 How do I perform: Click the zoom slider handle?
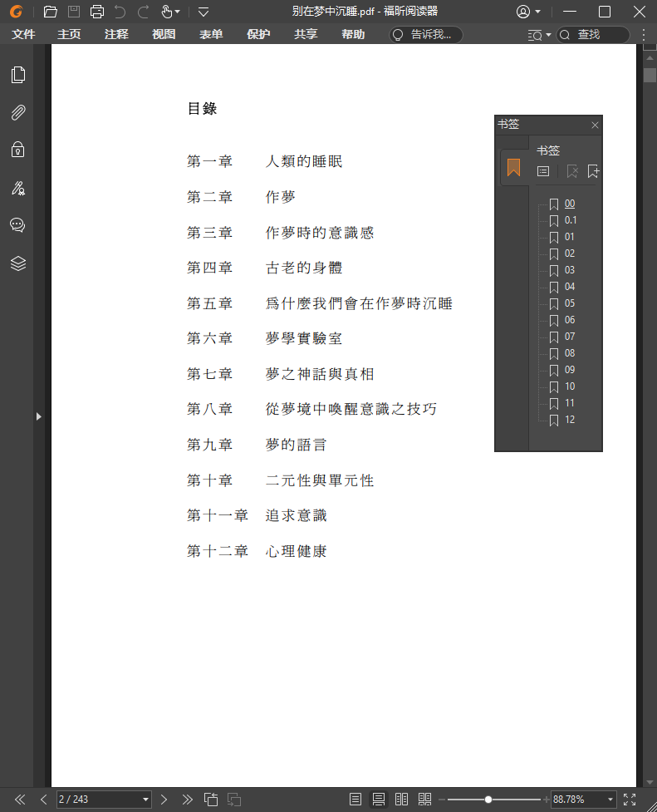(x=488, y=800)
